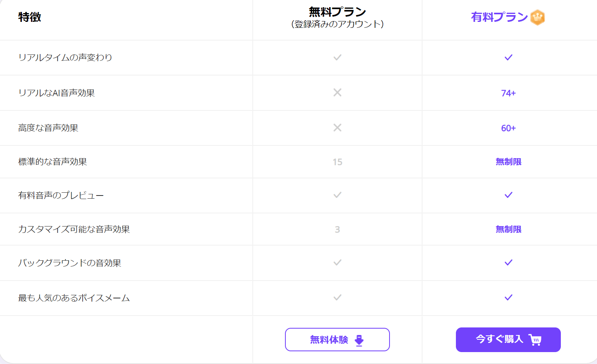Click the cart icon in 今すぐ購入 button
Screen dimensions: 597x364
pos(535,340)
